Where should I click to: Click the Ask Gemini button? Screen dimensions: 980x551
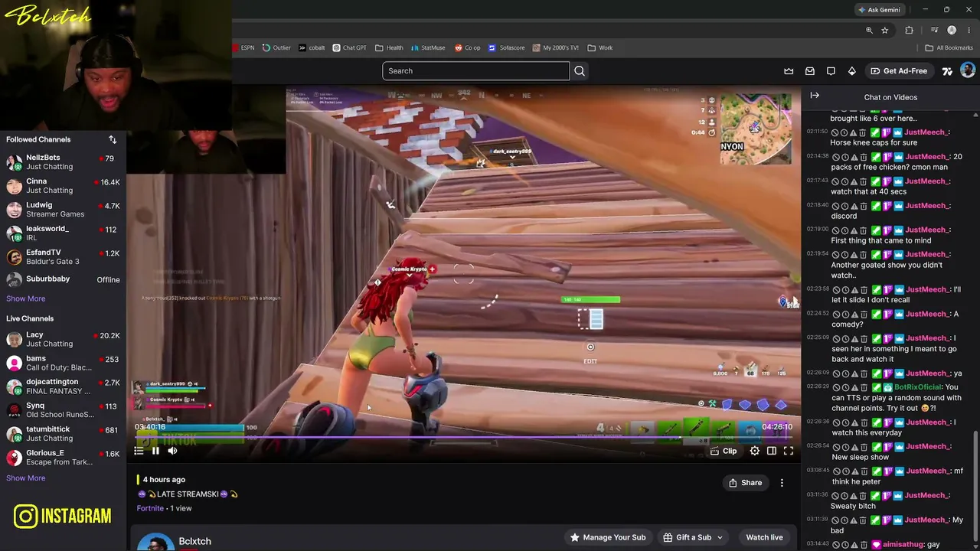(x=879, y=10)
